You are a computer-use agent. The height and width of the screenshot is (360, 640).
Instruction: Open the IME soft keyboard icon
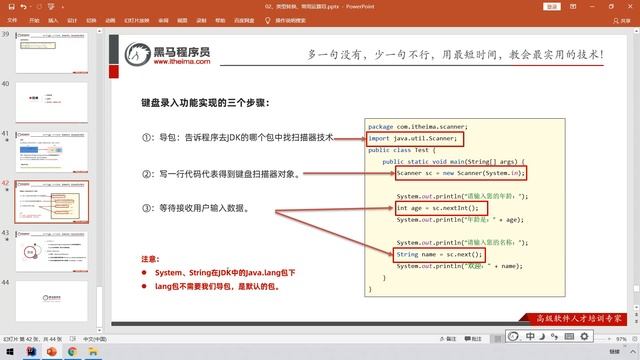point(569,336)
